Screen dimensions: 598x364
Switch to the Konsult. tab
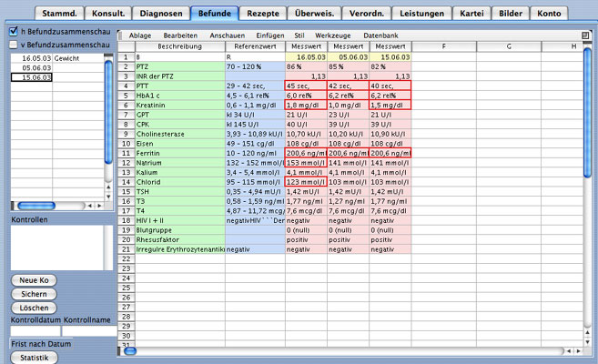(x=108, y=14)
